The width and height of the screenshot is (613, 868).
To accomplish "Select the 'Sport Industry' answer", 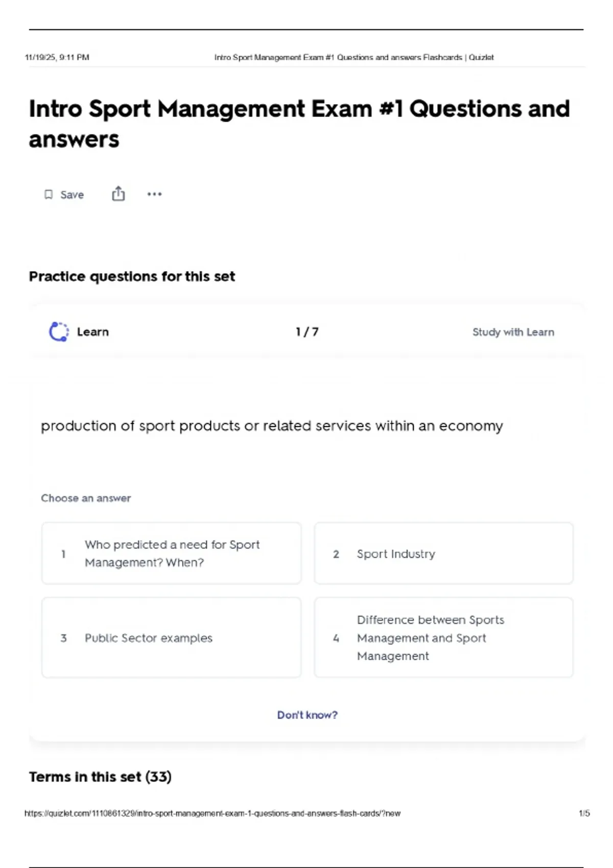I will [x=443, y=553].
